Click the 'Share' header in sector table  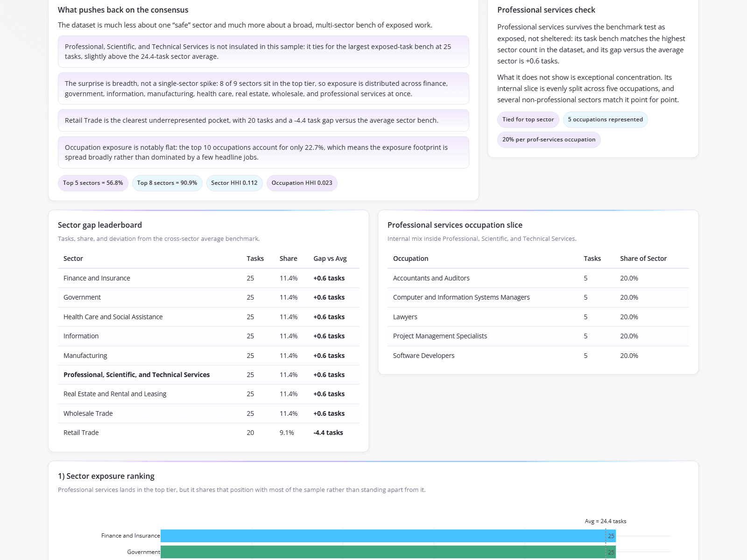(x=289, y=259)
